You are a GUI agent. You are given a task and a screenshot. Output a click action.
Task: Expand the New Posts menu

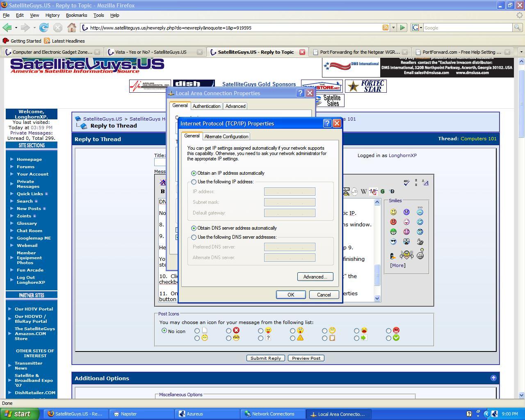(44, 209)
